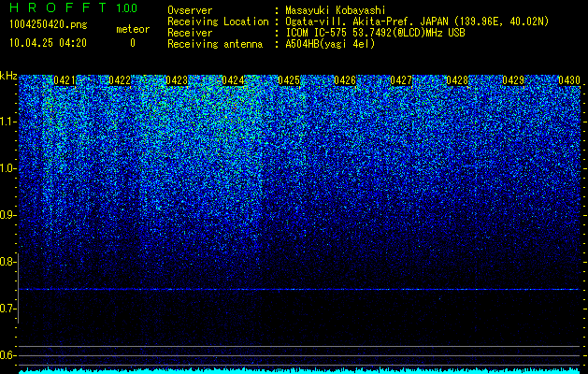Click the 1.0 frequency axis label
588x374 pixels.
8,169
